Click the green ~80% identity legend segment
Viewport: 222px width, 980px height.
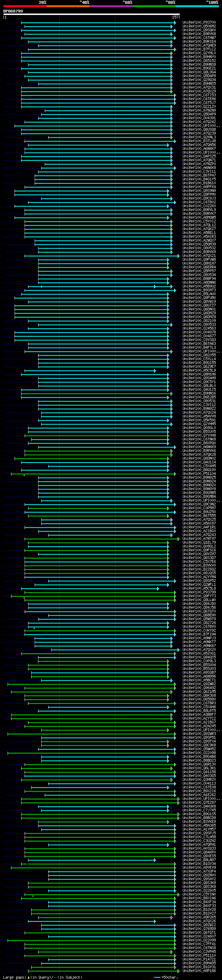click(x=154, y=6)
